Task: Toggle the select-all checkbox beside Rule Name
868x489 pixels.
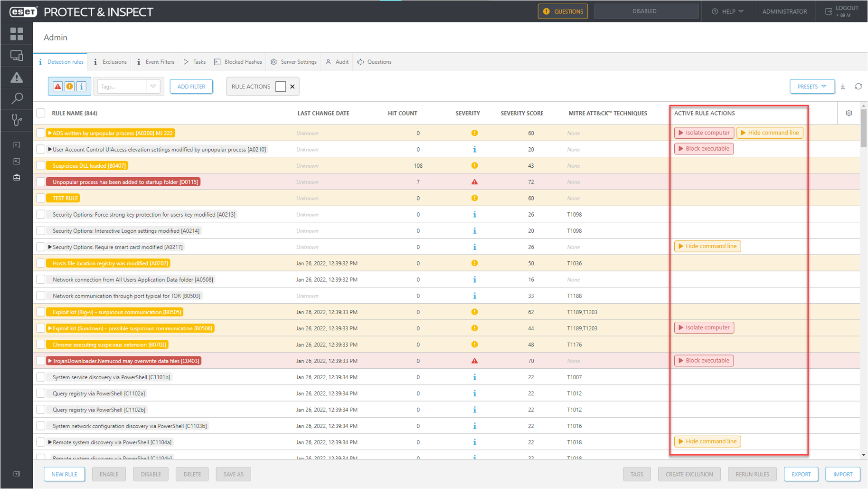Action: point(41,113)
